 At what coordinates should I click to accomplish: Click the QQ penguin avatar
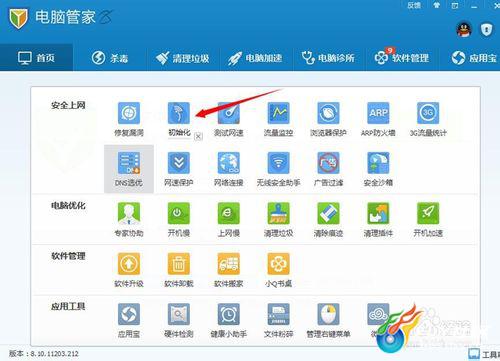464,30
